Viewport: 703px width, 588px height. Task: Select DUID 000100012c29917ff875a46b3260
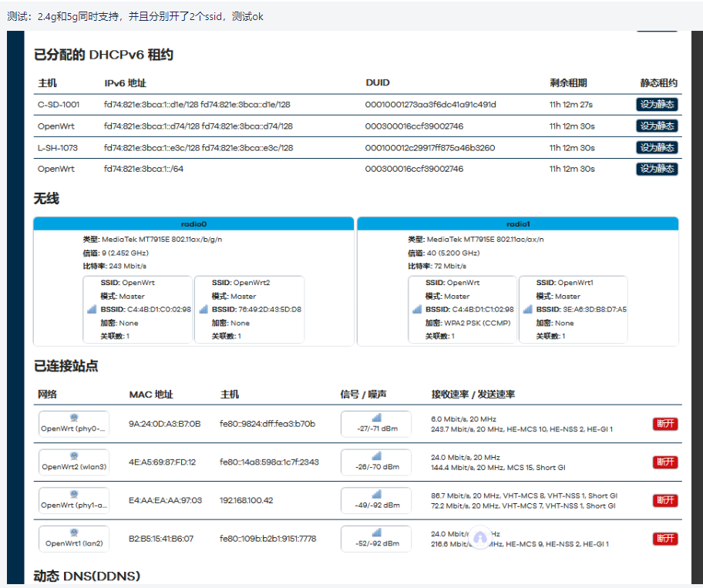(x=430, y=148)
